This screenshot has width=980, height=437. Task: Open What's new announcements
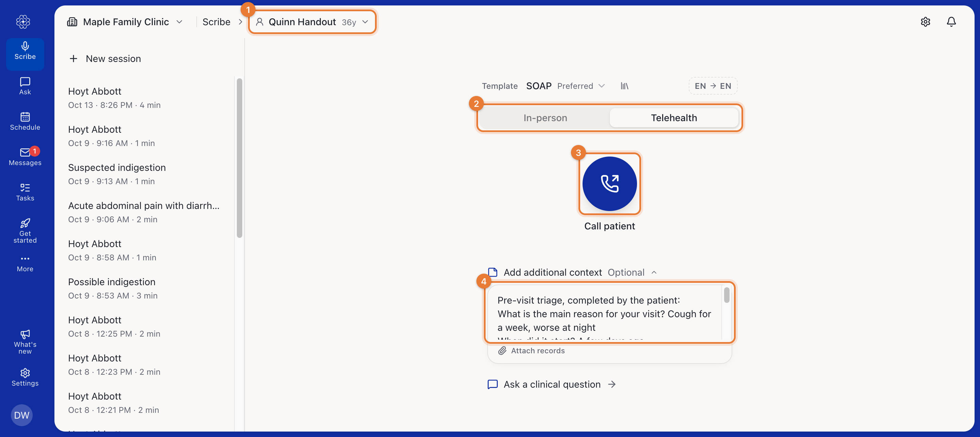pyautogui.click(x=25, y=342)
